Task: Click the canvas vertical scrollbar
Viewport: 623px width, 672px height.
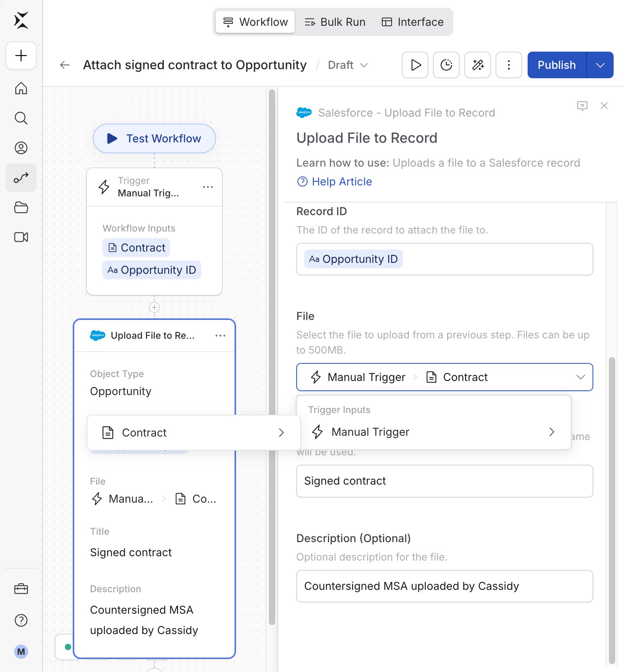Action: pyautogui.click(x=272, y=357)
